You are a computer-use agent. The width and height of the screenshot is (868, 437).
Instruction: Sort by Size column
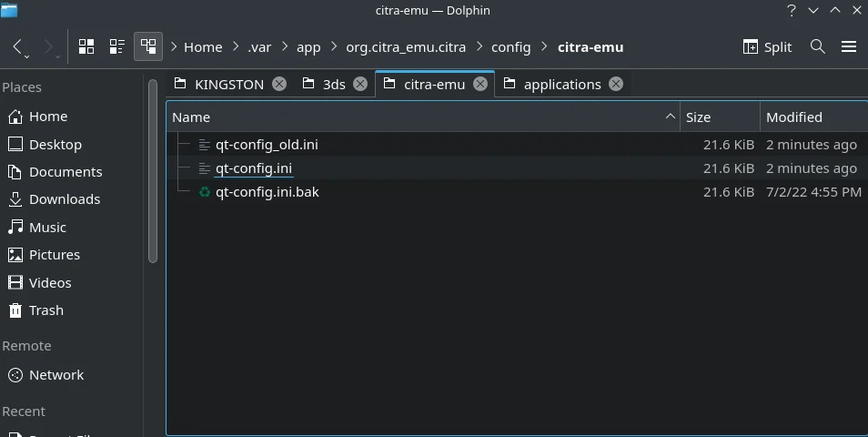[698, 117]
